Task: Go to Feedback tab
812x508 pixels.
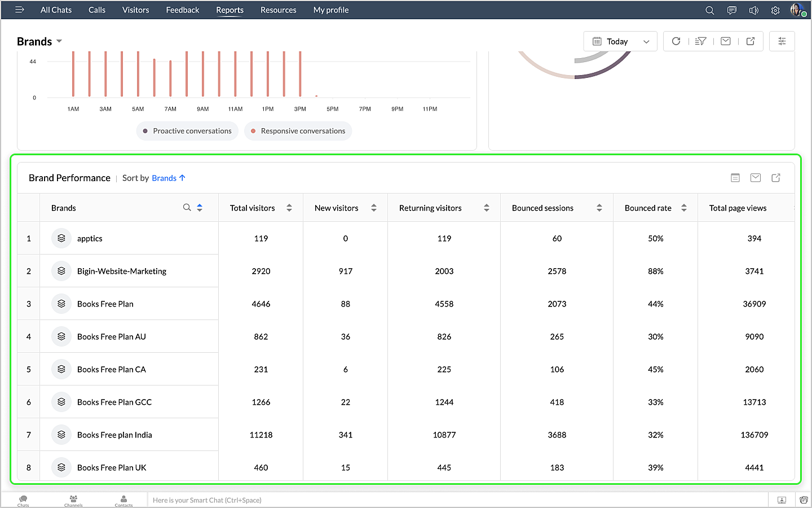Action: pos(182,10)
